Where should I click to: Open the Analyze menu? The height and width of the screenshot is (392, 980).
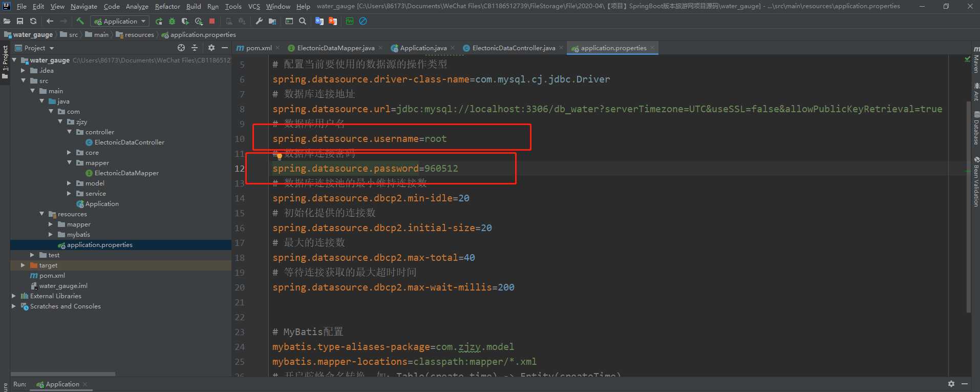137,6
